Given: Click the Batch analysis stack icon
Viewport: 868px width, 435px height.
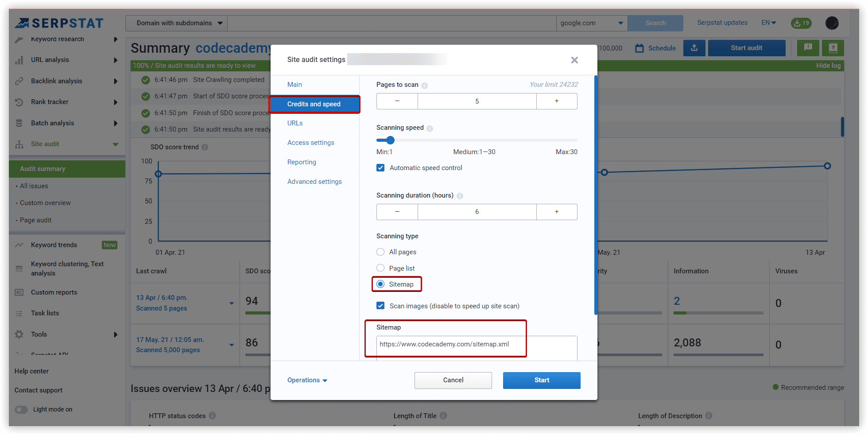Looking at the screenshot, I should (x=19, y=123).
